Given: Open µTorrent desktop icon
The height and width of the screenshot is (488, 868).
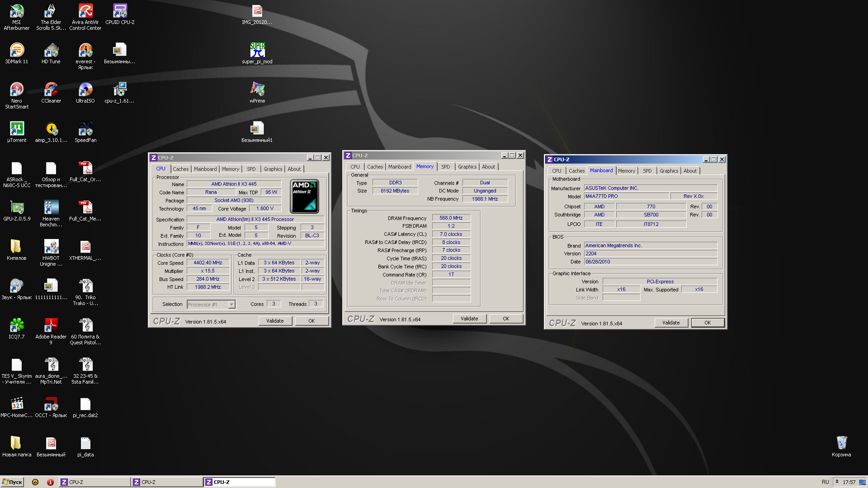Looking at the screenshot, I should (17, 132).
